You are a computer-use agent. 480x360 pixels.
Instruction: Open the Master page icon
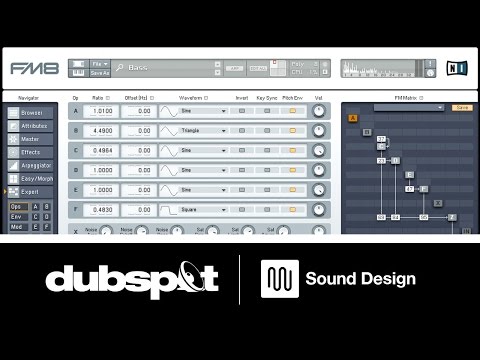pos(13,139)
